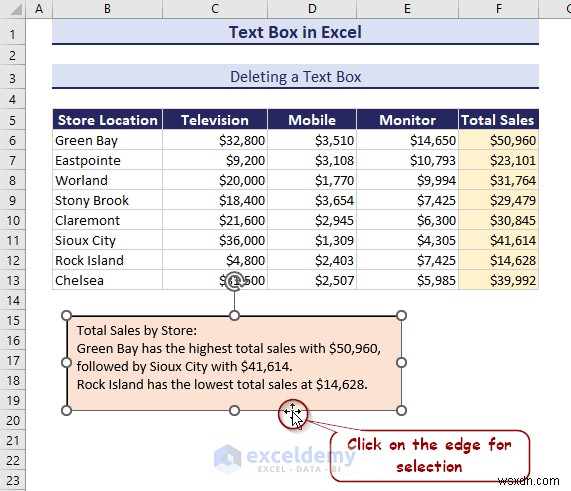Select row 20 header
Viewport: 571px width, 491px height.
tap(13, 420)
